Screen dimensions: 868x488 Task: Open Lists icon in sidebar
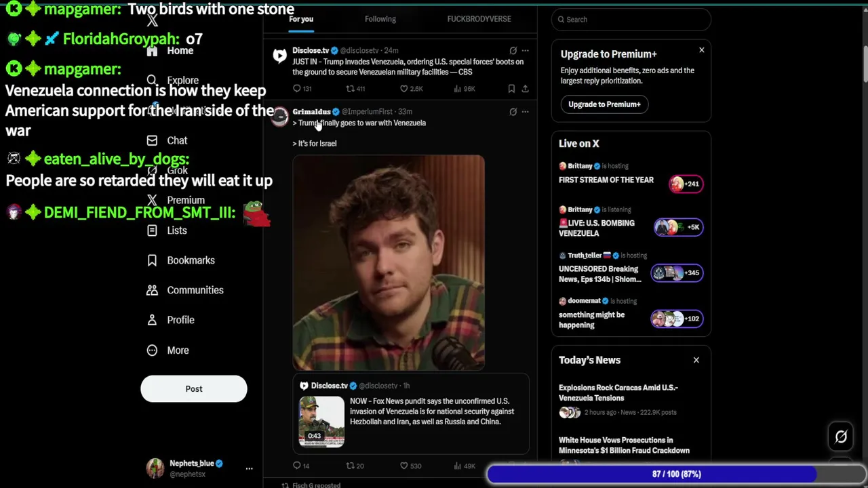coord(152,230)
